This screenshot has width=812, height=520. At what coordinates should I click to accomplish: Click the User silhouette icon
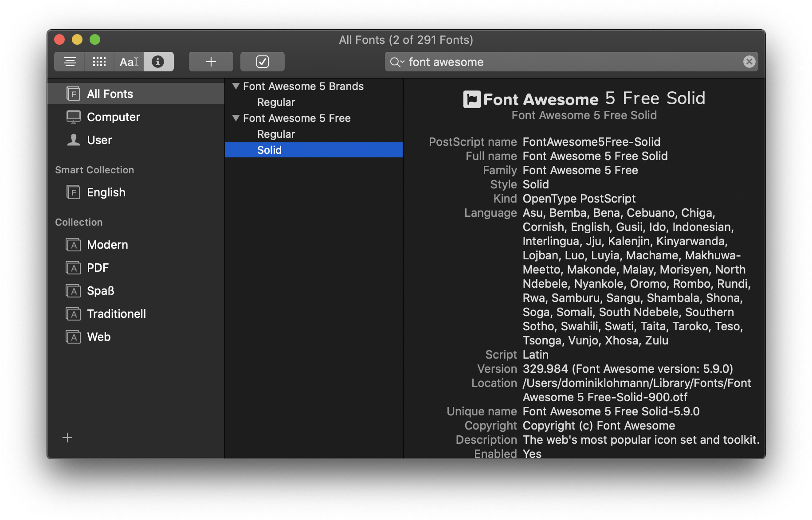point(73,140)
